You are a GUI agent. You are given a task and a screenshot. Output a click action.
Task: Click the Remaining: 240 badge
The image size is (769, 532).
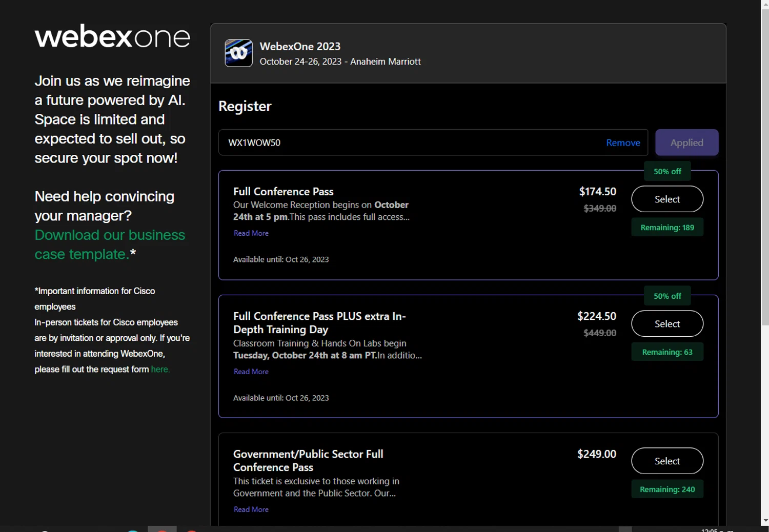click(x=667, y=489)
